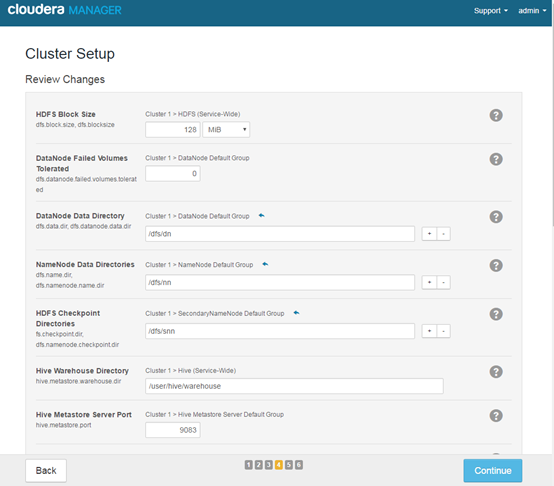Viewport: 554px width, 486px height.
Task: Edit the /user/hive/warehouse field
Action: click(294, 386)
